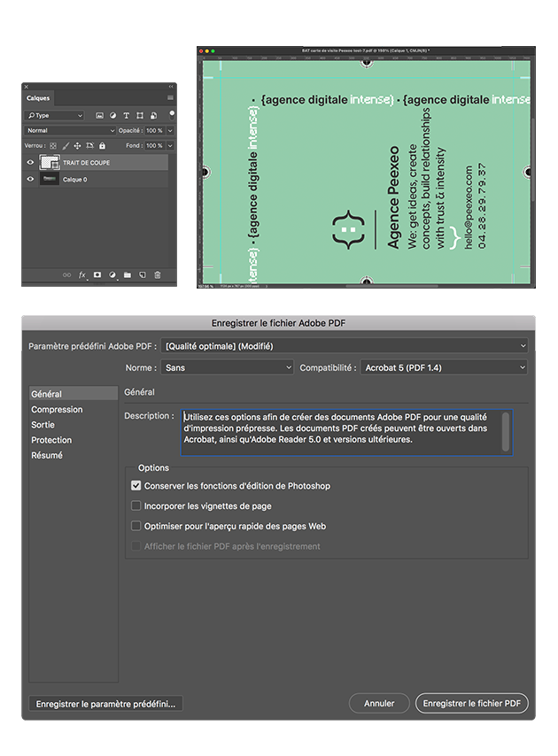Click Enregistrer le paramètre prédéfini button
This screenshot has width=558, height=756.
pyautogui.click(x=105, y=704)
